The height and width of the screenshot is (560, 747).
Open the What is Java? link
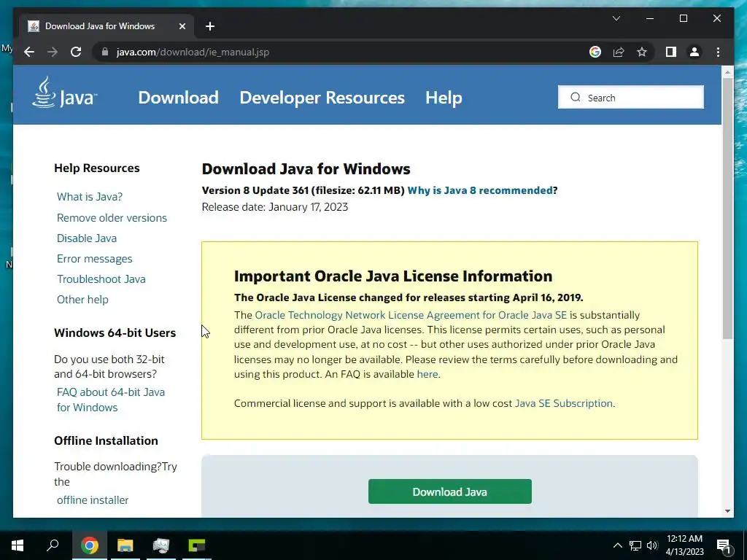tap(90, 197)
